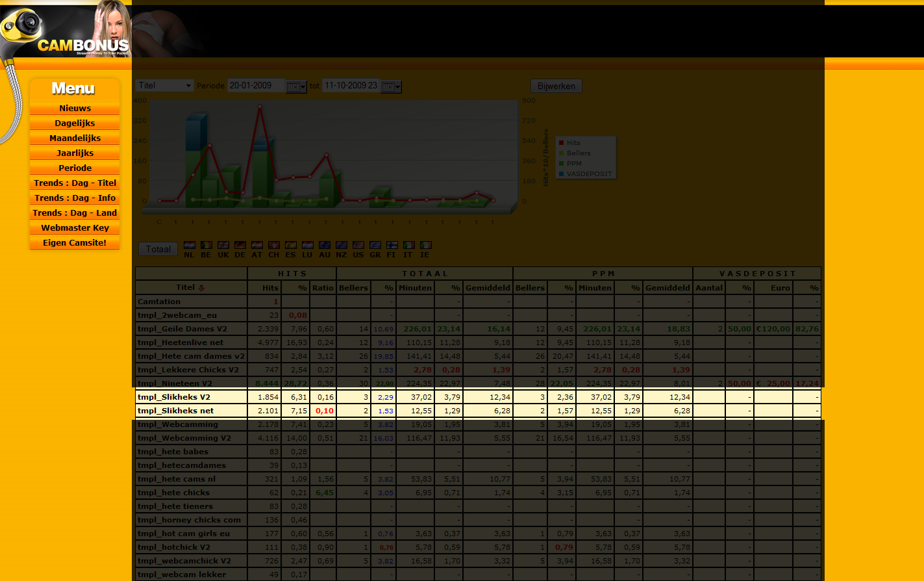The image size is (924, 581).
Task: Click VASDEPOSIT legend entry in chart
Action: (x=584, y=174)
